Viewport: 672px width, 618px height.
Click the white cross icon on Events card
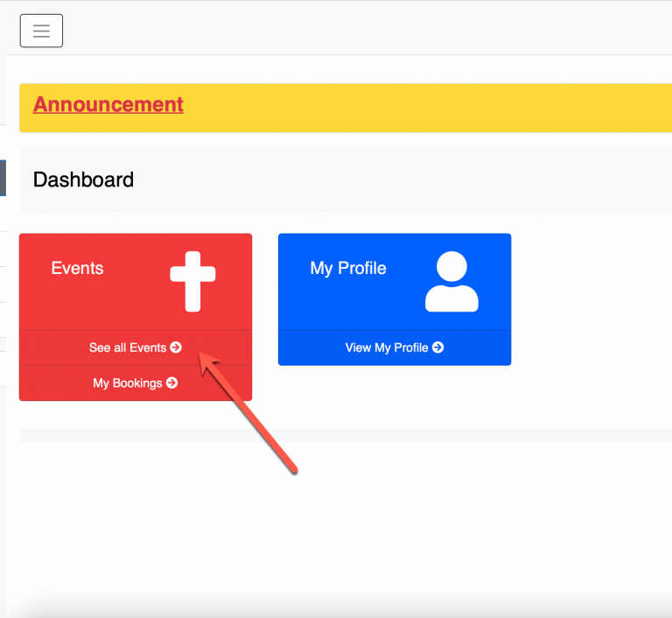[192, 281]
